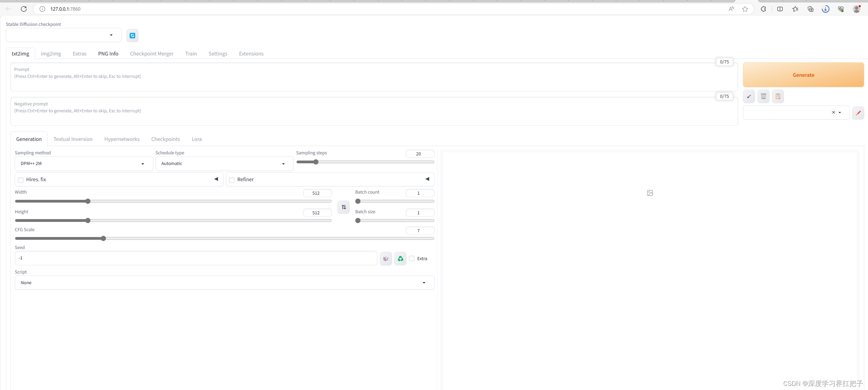
Task: Click the Batch count slider handle
Action: click(x=358, y=201)
